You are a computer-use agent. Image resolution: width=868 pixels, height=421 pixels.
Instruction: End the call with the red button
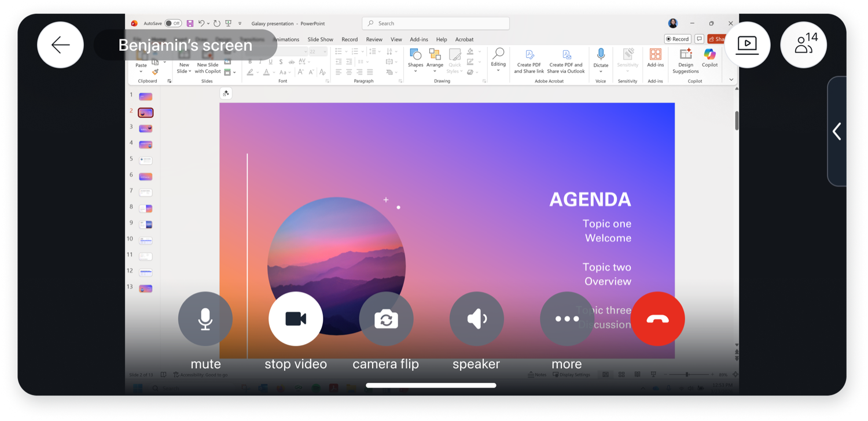657,319
